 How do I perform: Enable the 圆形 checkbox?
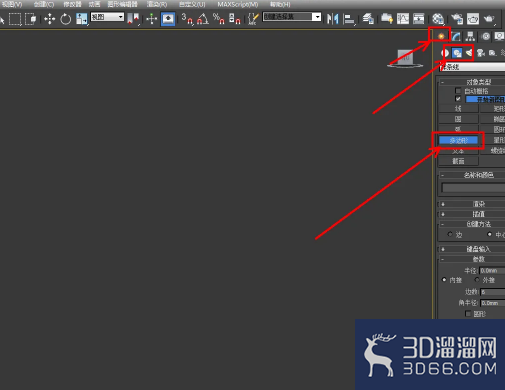(x=468, y=314)
